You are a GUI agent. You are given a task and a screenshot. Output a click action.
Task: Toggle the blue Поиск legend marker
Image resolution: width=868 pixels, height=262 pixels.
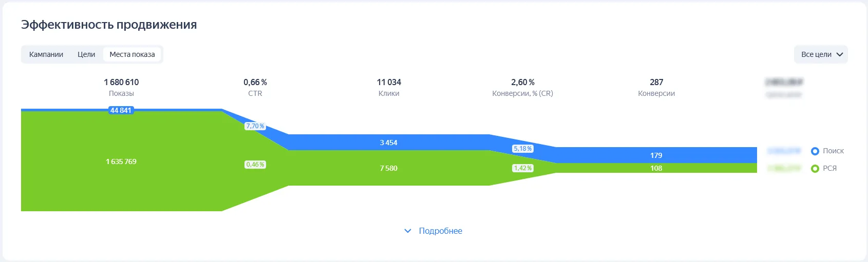(x=815, y=151)
